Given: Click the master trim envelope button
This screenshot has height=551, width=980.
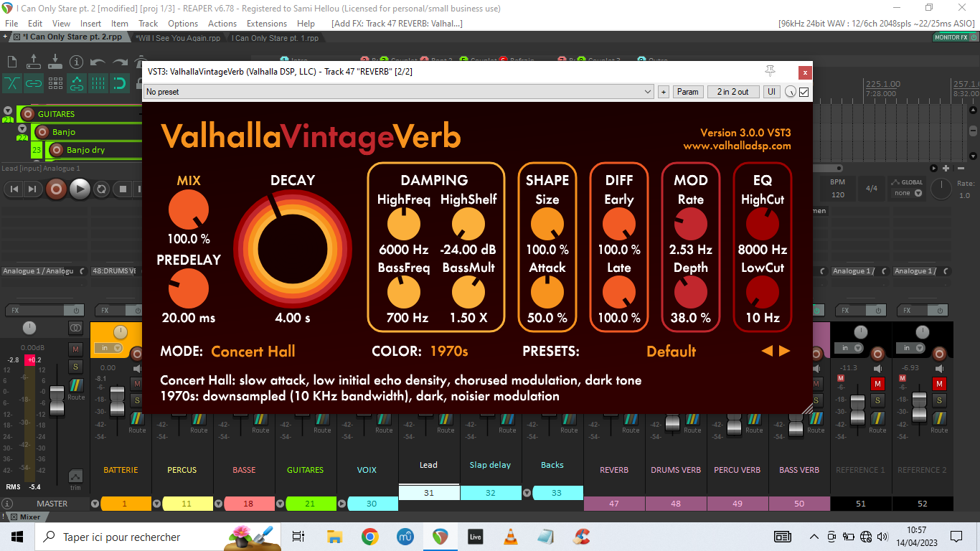Looking at the screenshot, I should (76, 477).
